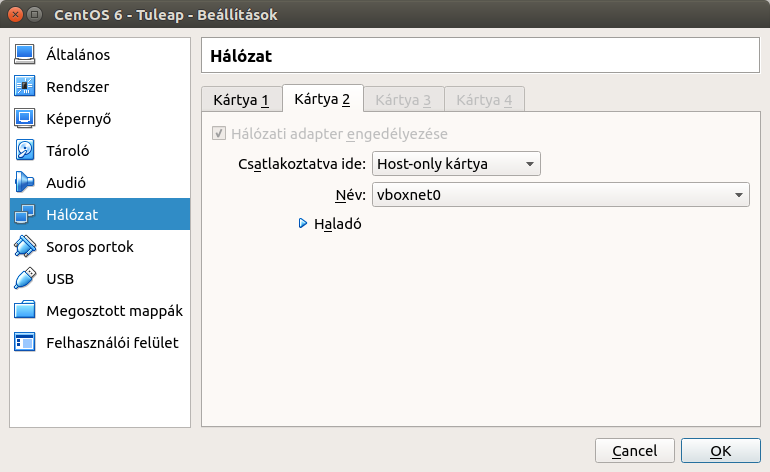Open the Soros portok category

[100, 246]
